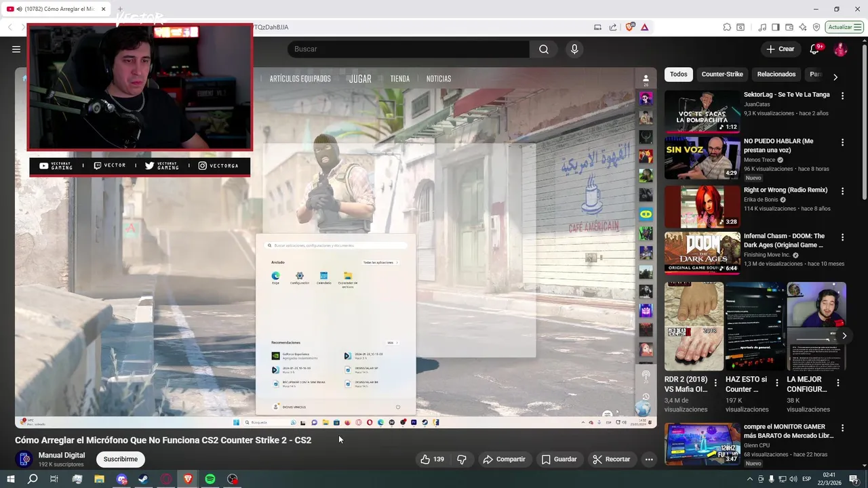Open Windows notification center icon
This screenshot has height=488, width=868.
coord(854,479)
